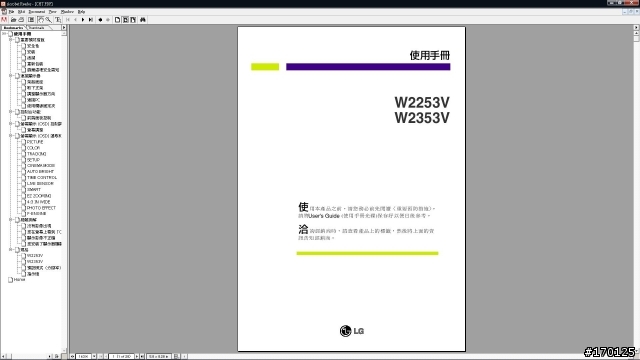Click the Go to next view icon
This screenshot has height=360, width=640.
[108, 20]
